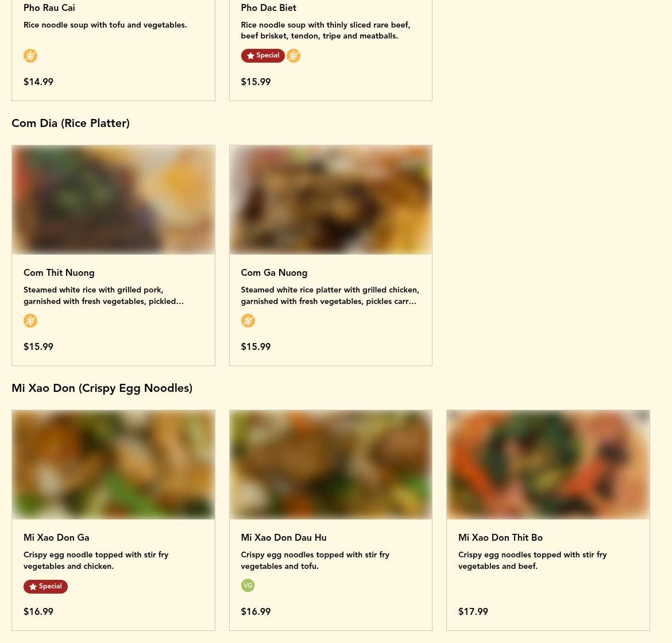Screen dimensions: 672x643
Task: Click the Com Dia (Rice Platter) section heading
Action: pyautogui.click(x=71, y=124)
